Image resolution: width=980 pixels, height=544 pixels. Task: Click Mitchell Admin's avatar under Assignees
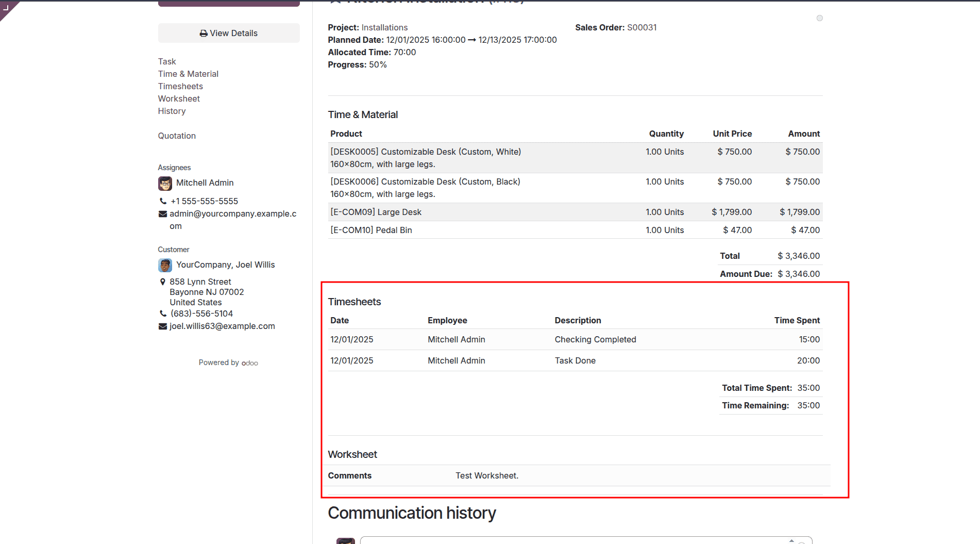coord(164,183)
